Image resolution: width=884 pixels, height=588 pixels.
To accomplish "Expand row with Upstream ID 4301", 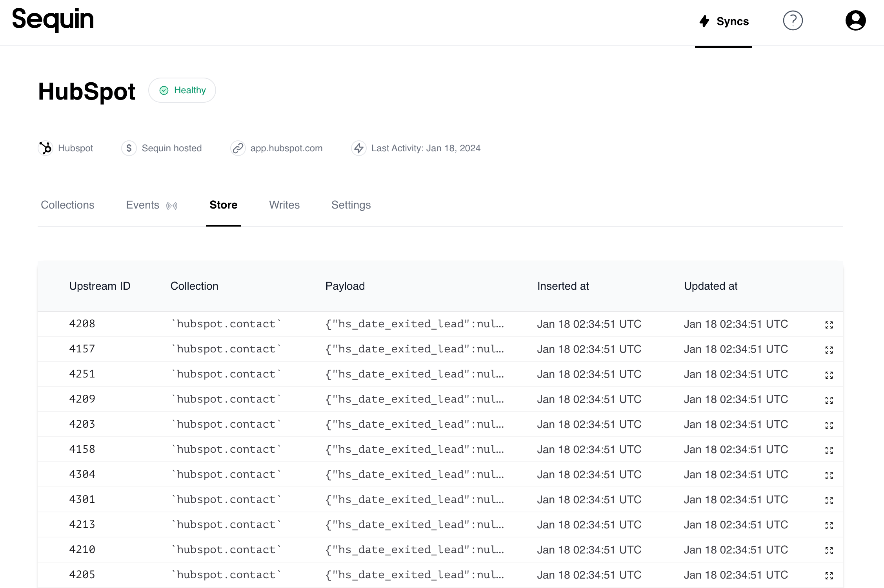I will tap(829, 501).
